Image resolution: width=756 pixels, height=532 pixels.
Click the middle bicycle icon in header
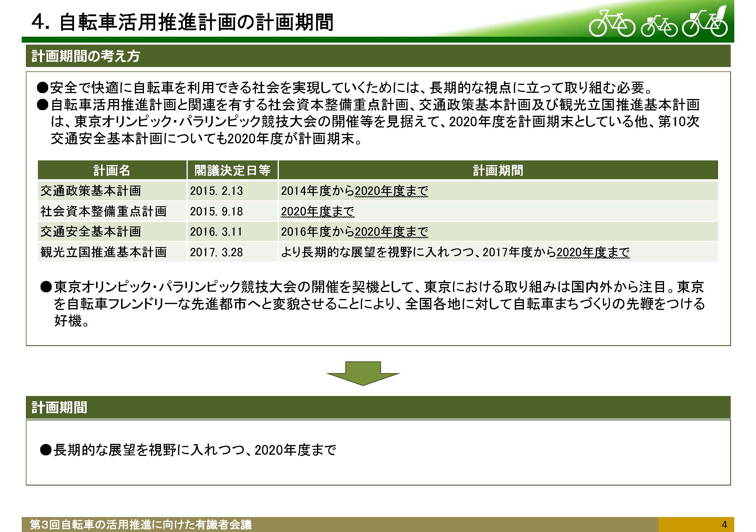point(659,26)
